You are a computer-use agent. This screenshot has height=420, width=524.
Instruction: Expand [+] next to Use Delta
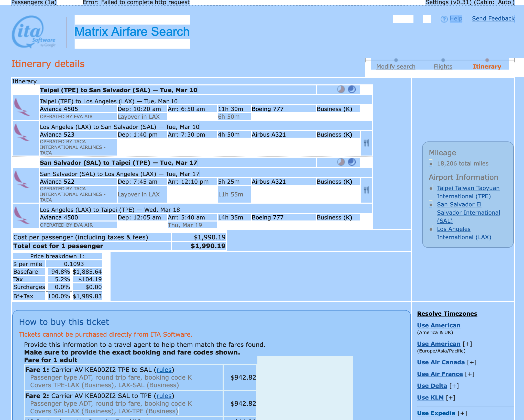pyautogui.click(x=454, y=386)
